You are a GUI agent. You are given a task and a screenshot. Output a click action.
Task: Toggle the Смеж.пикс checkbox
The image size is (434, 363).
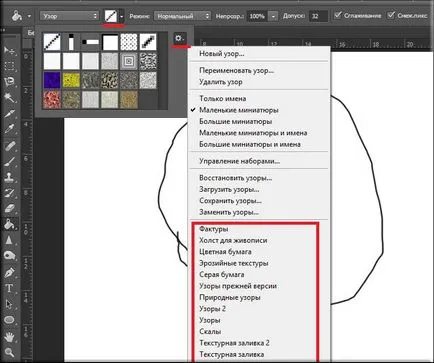coord(391,15)
